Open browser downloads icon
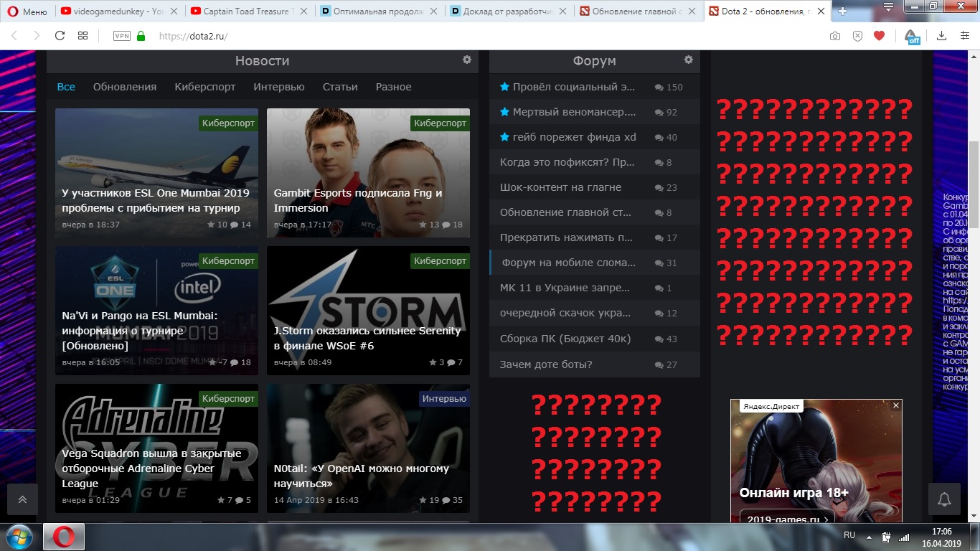This screenshot has height=551, width=980. 942,36
